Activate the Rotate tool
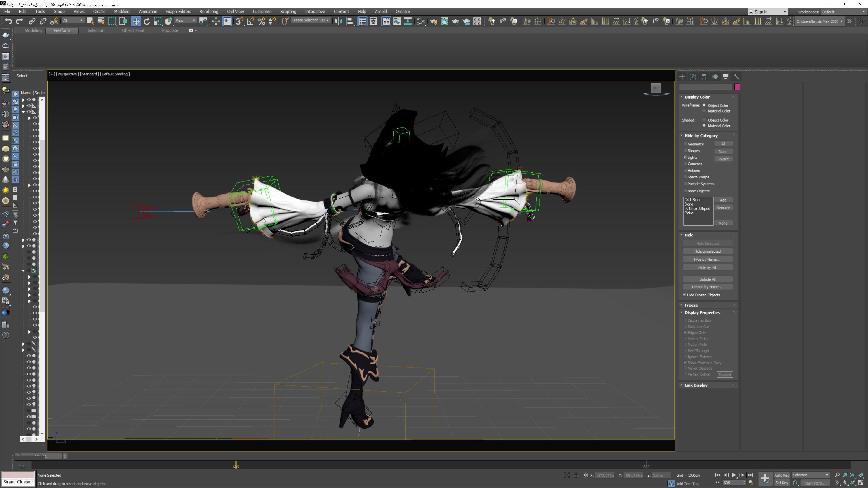The image size is (868, 488). click(146, 21)
